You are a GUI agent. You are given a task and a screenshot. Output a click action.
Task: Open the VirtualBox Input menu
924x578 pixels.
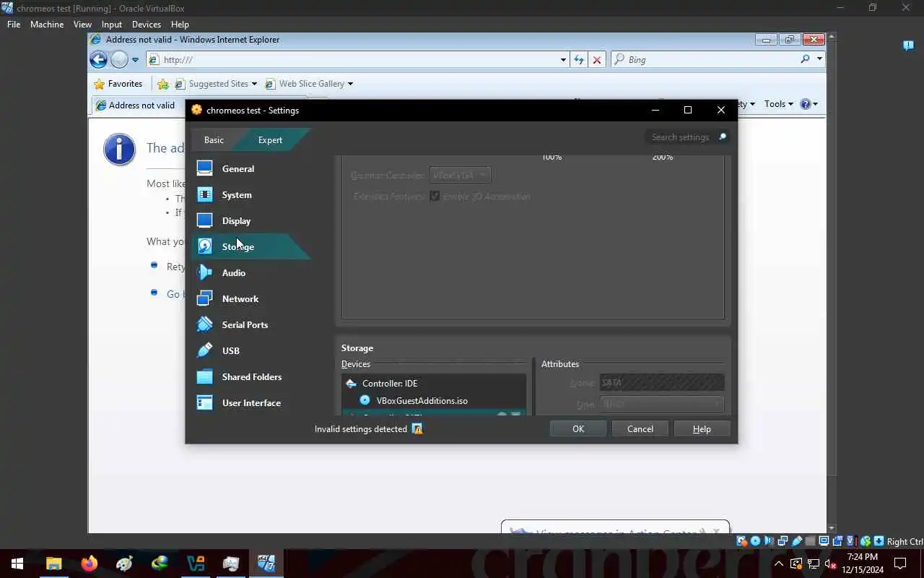tap(112, 24)
